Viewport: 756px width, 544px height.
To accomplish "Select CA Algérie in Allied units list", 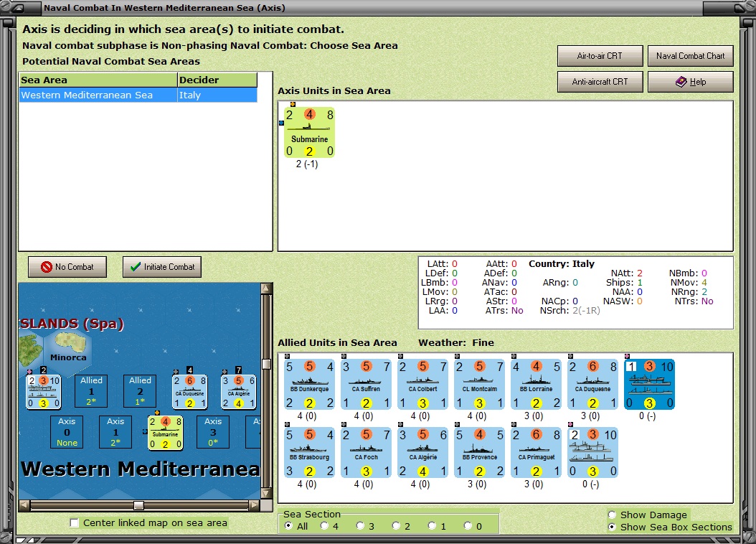I will coord(423,453).
